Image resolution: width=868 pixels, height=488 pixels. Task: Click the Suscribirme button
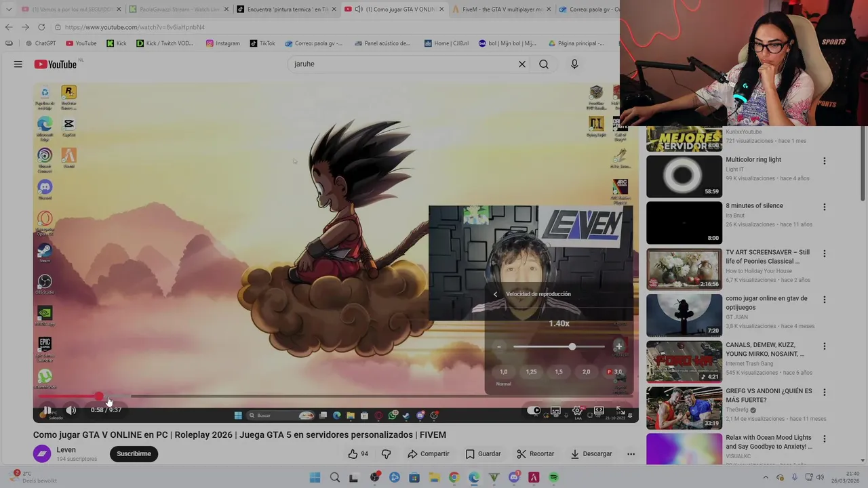[134, 454]
